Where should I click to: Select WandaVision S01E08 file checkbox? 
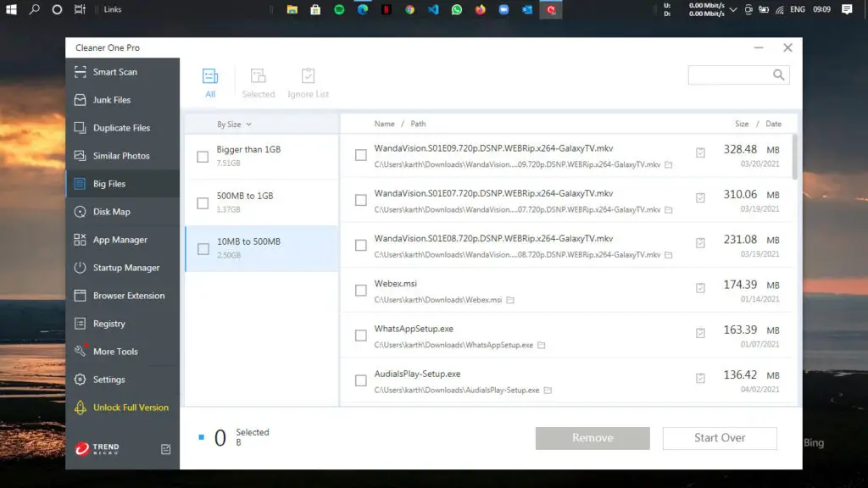pyautogui.click(x=361, y=245)
